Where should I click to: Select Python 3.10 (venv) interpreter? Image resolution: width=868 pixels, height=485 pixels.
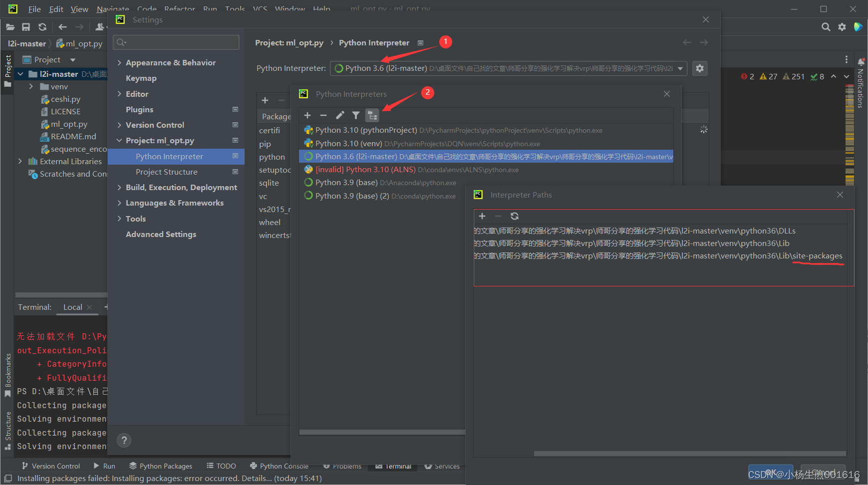click(486, 144)
